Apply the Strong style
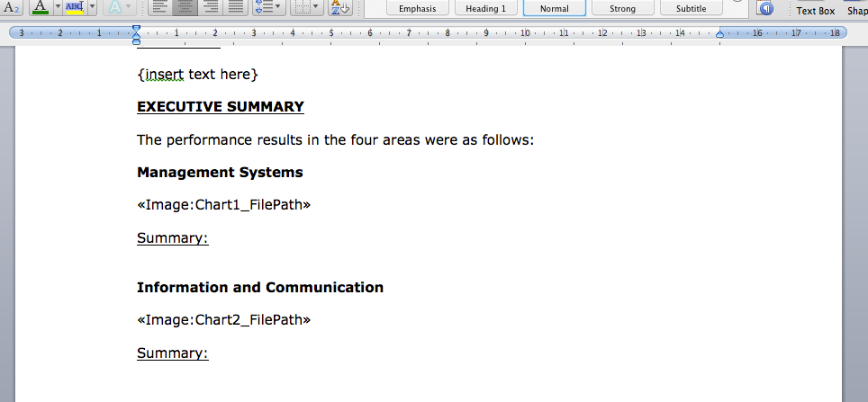This screenshot has height=402, width=868. [623, 8]
